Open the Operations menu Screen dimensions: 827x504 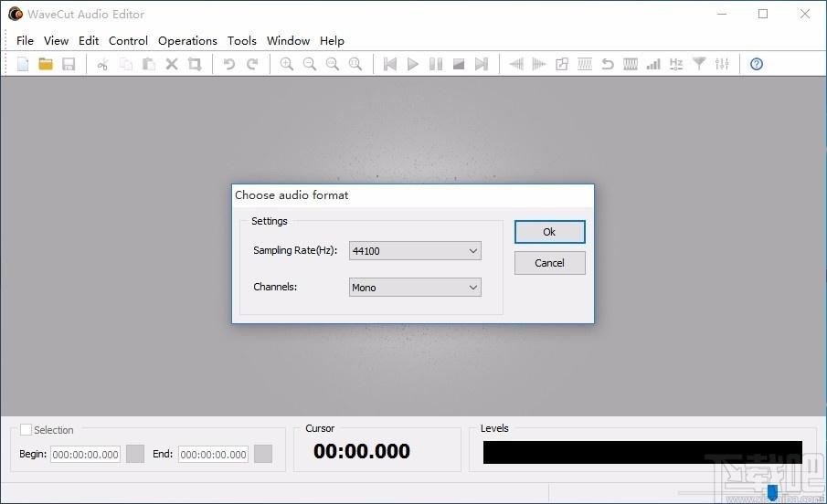point(187,40)
